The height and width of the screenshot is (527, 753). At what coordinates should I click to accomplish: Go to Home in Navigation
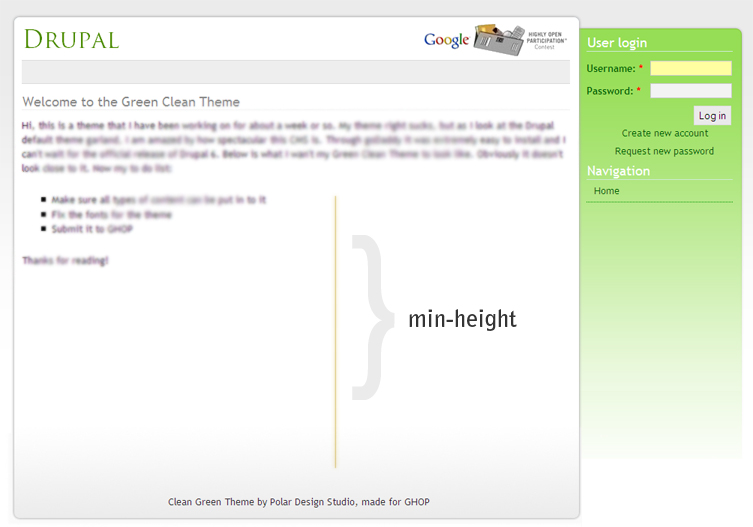[607, 191]
